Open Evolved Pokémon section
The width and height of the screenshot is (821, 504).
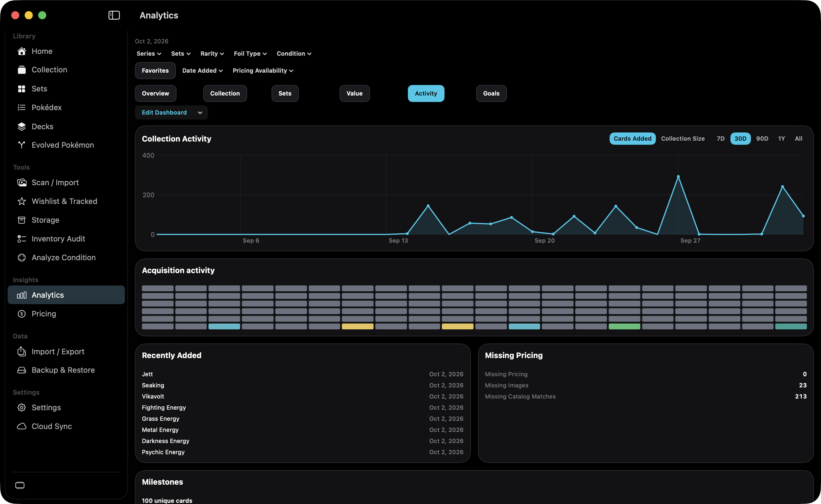pos(66,145)
